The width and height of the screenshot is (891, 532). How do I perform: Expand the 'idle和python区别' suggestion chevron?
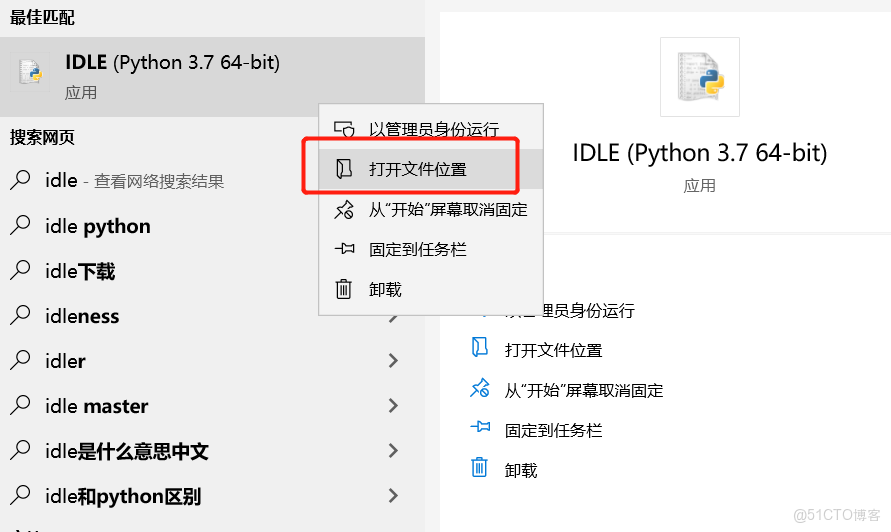click(393, 496)
